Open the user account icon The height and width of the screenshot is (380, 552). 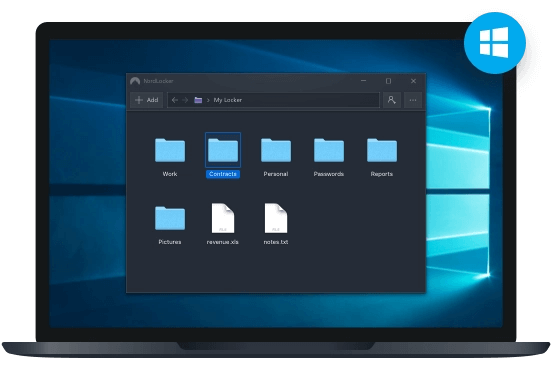point(392,100)
